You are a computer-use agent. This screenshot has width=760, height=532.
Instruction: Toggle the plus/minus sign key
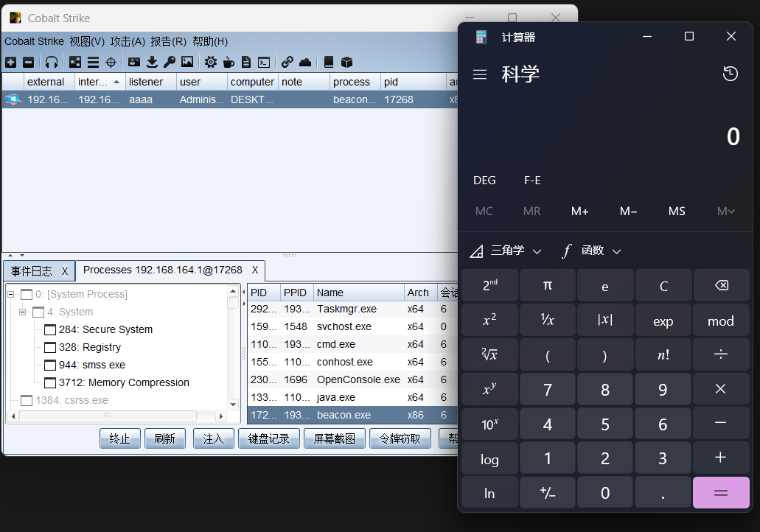547,493
